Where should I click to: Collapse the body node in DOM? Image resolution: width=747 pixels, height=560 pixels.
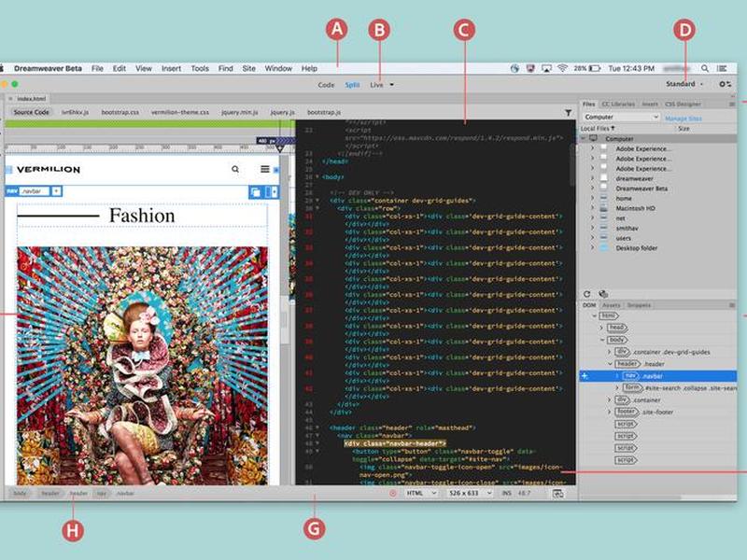click(x=602, y=340)
